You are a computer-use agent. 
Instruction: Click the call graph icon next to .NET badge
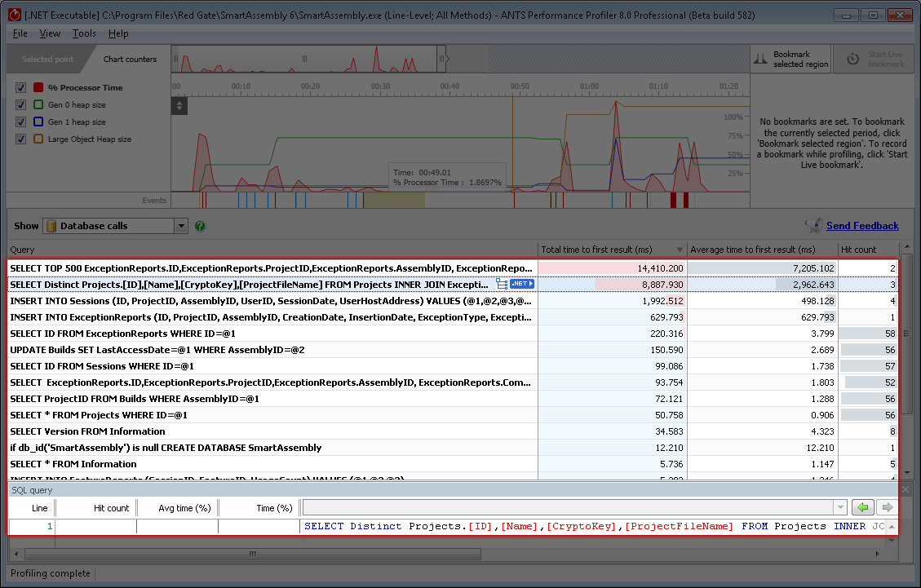coord(502,284)
